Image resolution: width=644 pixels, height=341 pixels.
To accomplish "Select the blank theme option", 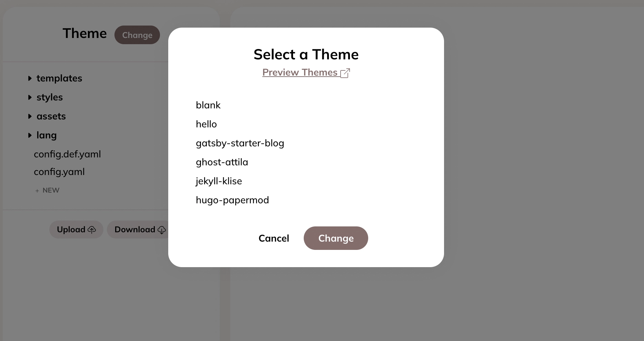I will [208, 105].
